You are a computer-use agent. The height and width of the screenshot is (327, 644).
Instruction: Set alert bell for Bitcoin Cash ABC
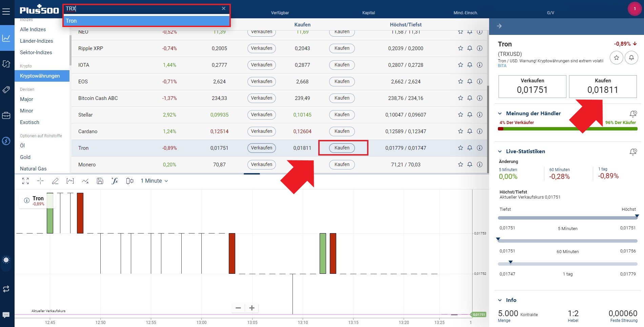(x=470, y=98)
